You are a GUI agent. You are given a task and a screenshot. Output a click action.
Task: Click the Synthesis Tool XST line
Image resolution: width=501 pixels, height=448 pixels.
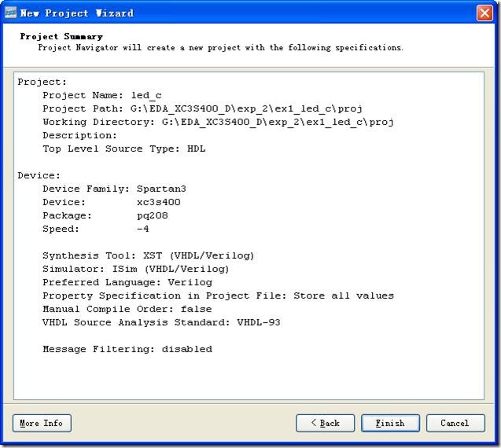click(x=148, y=255)
